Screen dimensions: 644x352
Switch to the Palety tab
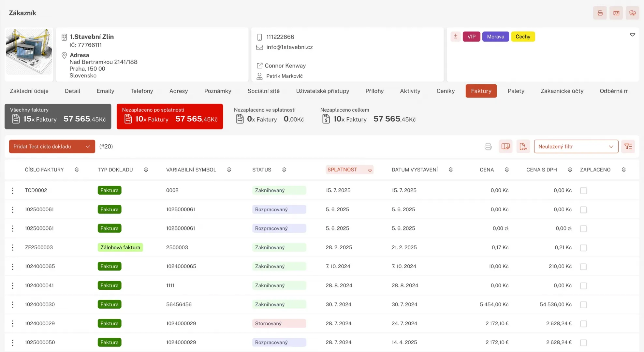[516, 91]
